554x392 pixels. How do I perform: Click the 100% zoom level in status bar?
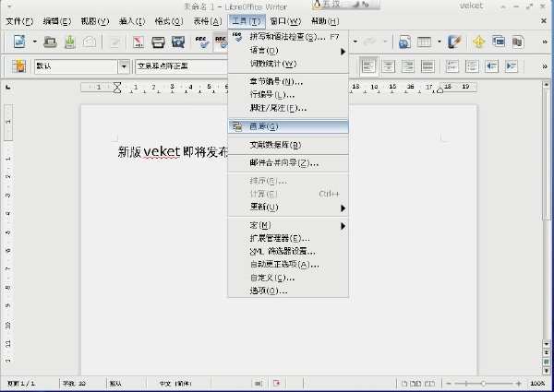click(x=537, y=384)
